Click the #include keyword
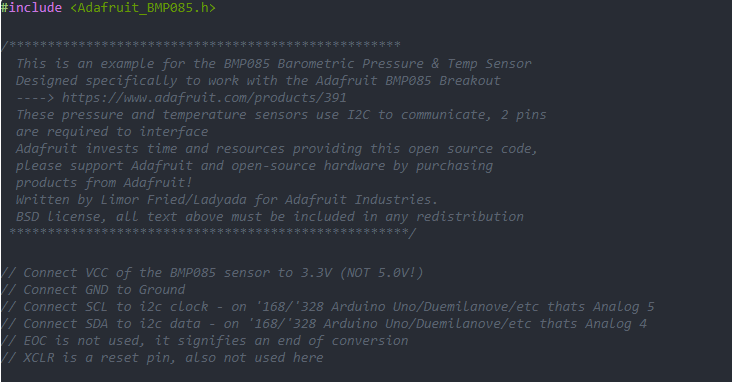Viewport: 732px width, 382px height. pos(31,8)
